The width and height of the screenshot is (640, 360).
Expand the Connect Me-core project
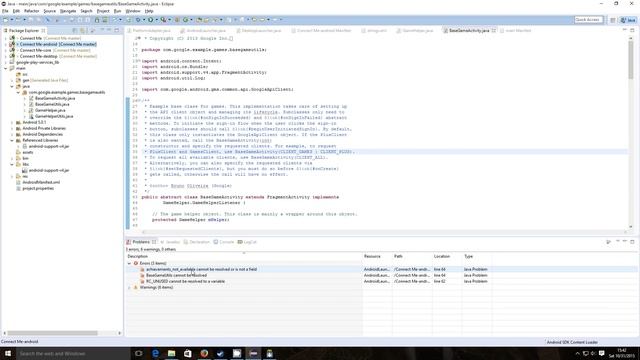pos(6,50)
